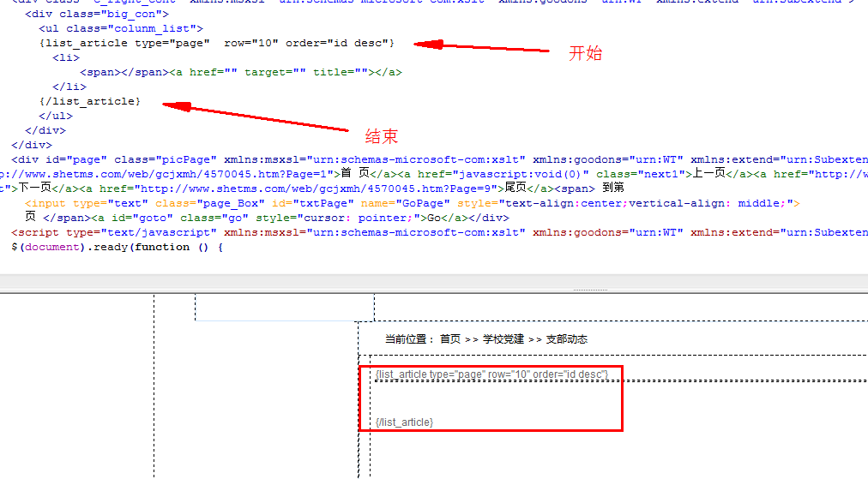Click the red arrow pointing at list_article opening tag
Image resolution: width=868 pixels, height=479 pixels.
480,47
